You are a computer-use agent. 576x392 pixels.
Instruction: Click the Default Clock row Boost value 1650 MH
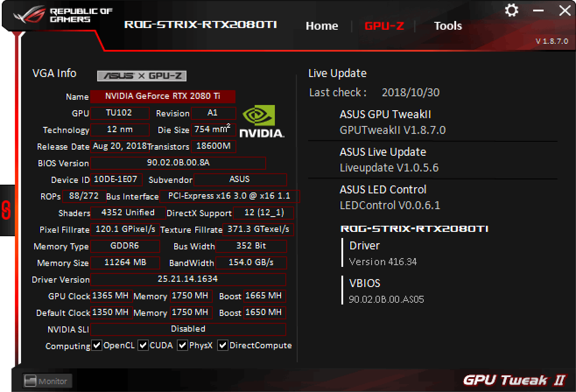(264, 312)
